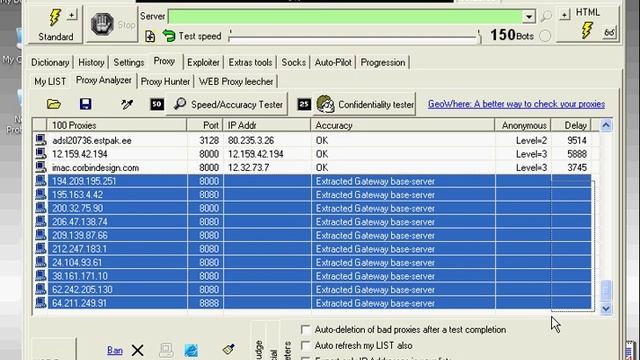Viewport: 640px width, 360px height.
Task: Open the Proxy Hunter sub-tab
Action: pos(165,82)
